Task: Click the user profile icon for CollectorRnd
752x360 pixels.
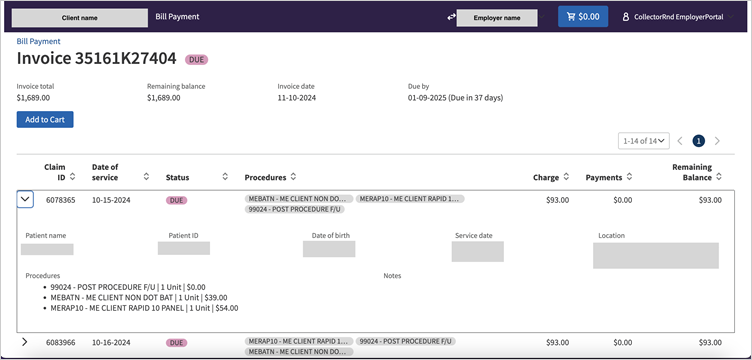Action: [x=625, y=17]
